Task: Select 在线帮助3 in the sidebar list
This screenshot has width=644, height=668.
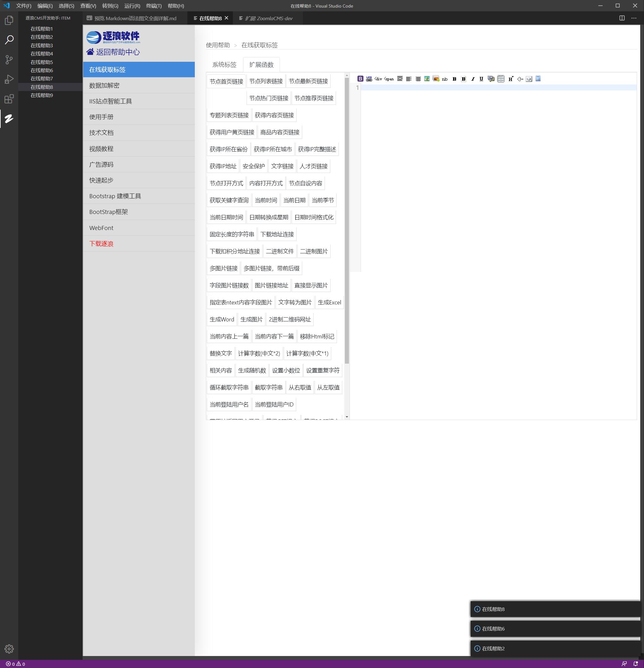Action: point(42,45)
